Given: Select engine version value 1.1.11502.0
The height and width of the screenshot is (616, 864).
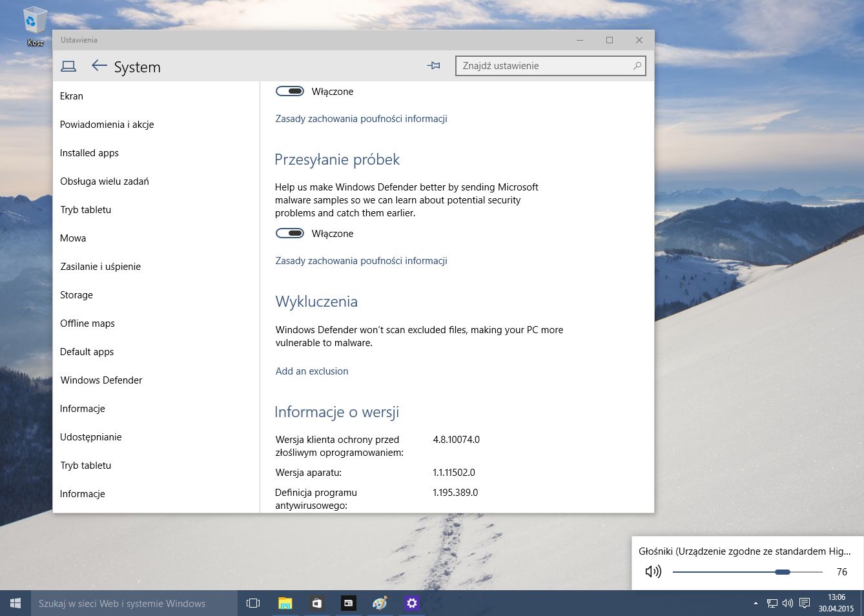Looking at the screenshot, I should click(x=454, y=472).
